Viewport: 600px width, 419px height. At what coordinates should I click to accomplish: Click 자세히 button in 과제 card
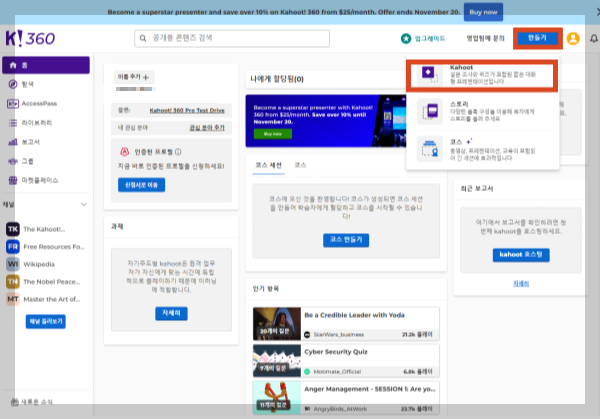pyautogui.click(x=171, y=313)
